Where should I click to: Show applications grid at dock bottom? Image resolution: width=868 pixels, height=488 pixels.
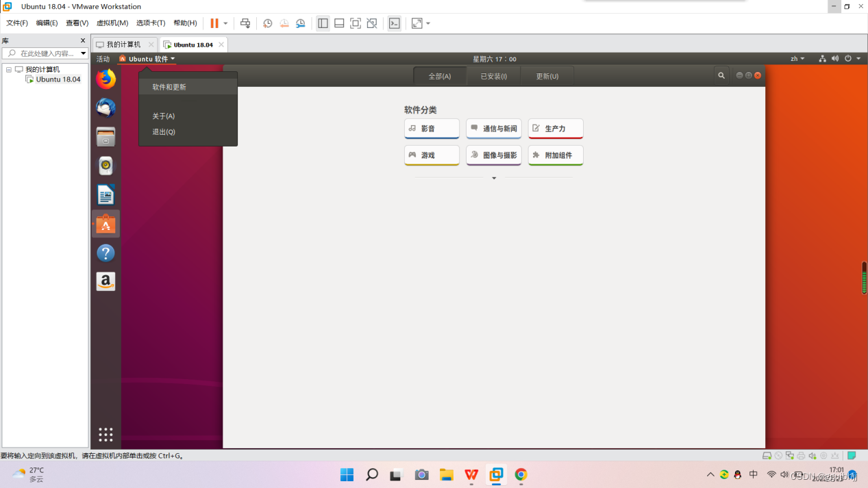tap(106, 435)
